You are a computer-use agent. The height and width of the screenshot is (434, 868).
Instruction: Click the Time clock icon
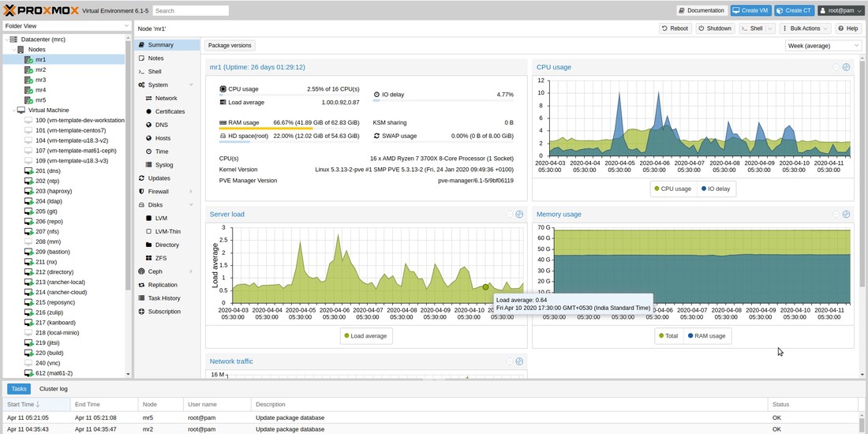(x=149, y=152)
